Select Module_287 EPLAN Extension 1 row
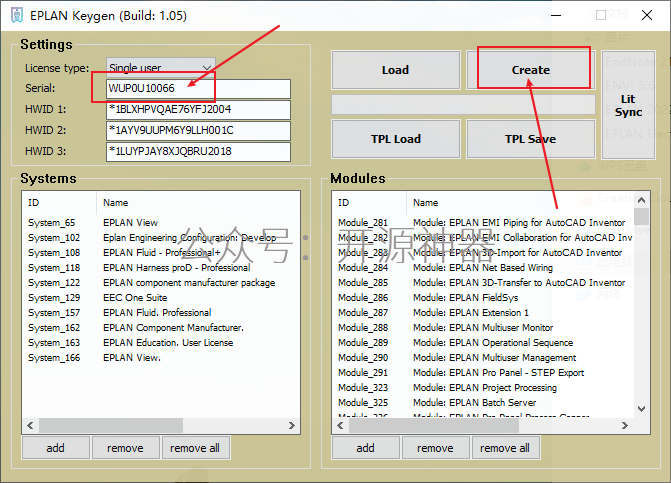This screenshot has width=671, height=483. coord(483,313)
